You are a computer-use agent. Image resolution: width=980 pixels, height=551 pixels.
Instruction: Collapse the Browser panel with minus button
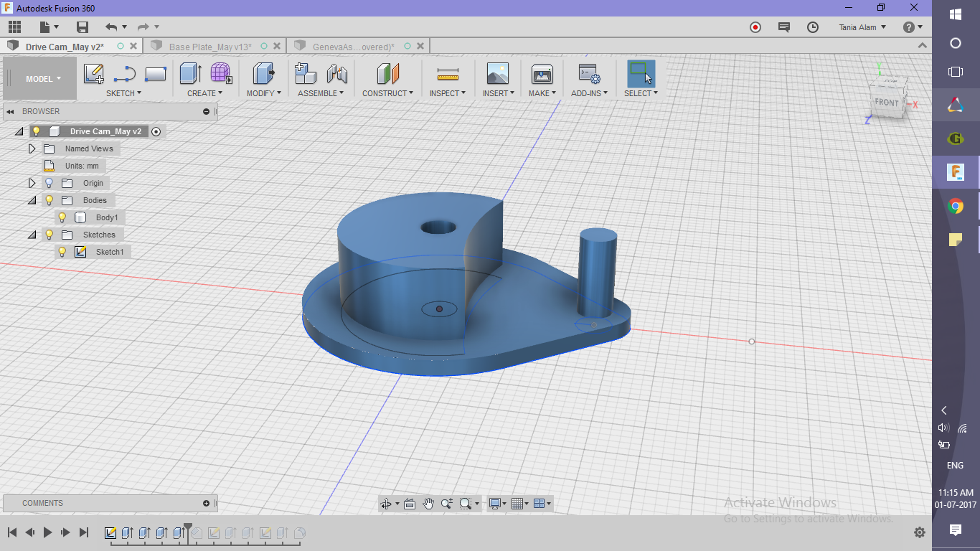[206, 111]
